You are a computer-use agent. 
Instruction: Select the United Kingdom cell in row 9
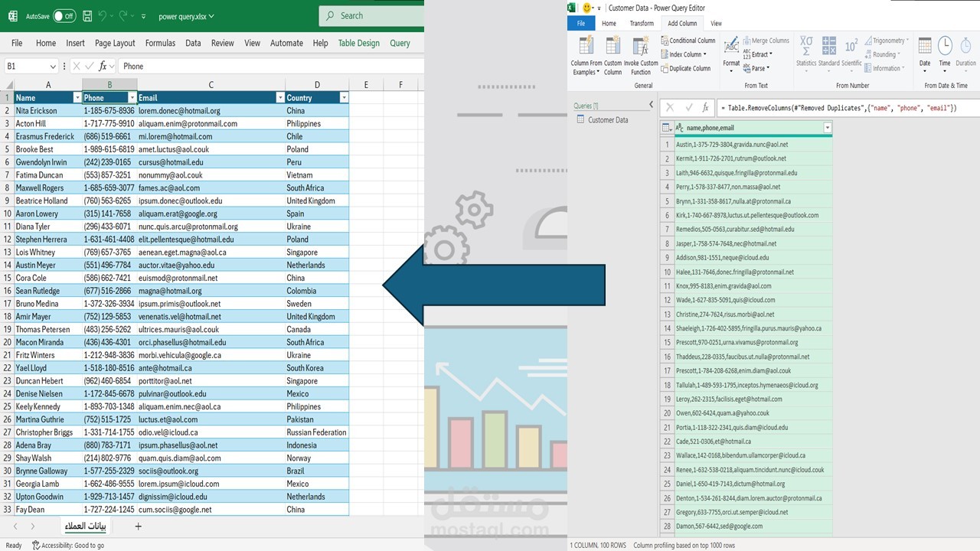tap(317, 201)
